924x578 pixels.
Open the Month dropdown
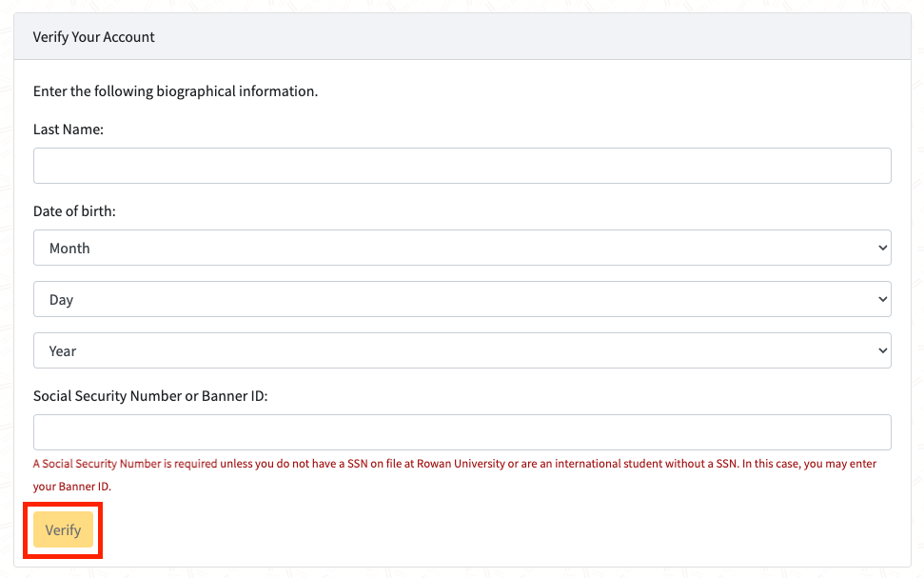[462, 248]
